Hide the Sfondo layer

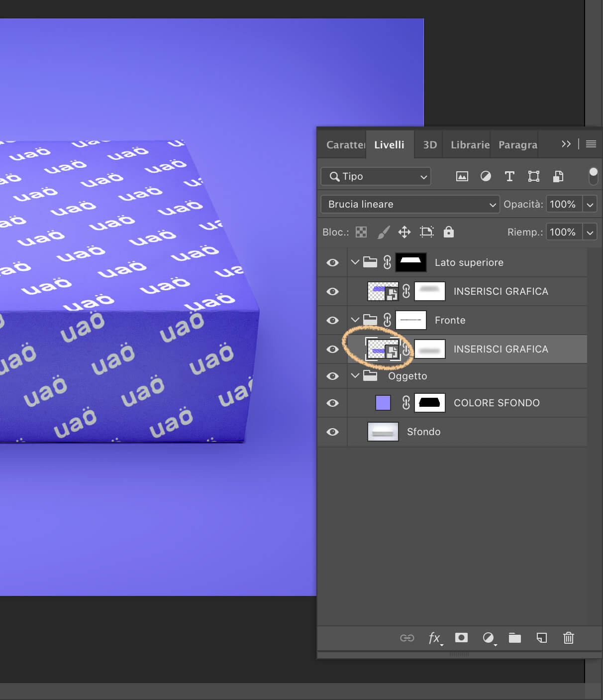click(x=332, y=432)
